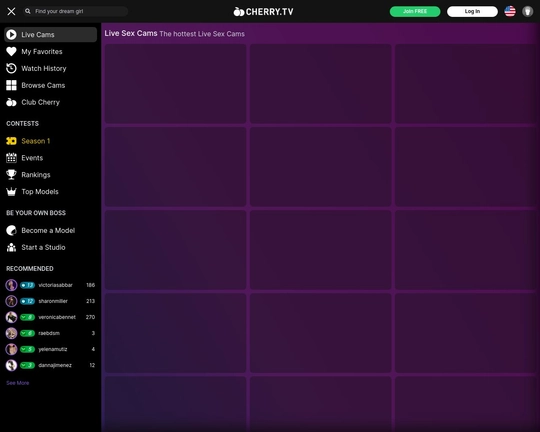Click the Browse Cams grid icon
Screen dimensions: 540x432
click(11, 85)
